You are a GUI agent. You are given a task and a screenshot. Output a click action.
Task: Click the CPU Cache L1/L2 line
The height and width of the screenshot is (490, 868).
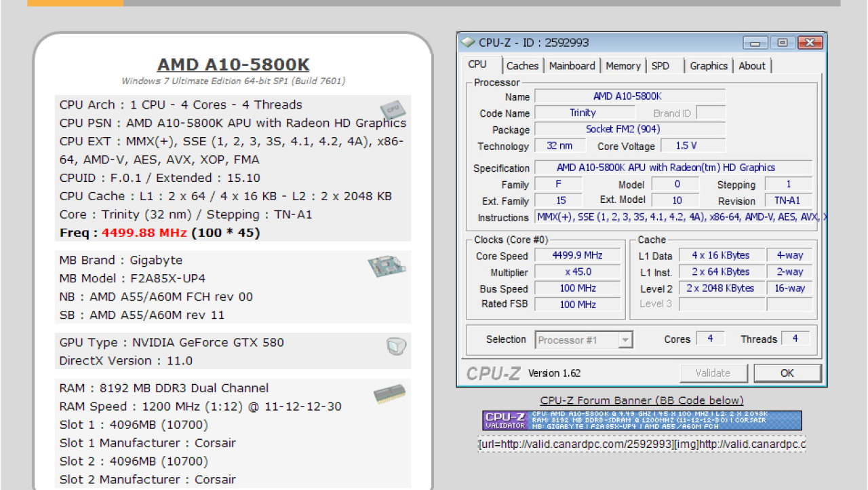226,196
